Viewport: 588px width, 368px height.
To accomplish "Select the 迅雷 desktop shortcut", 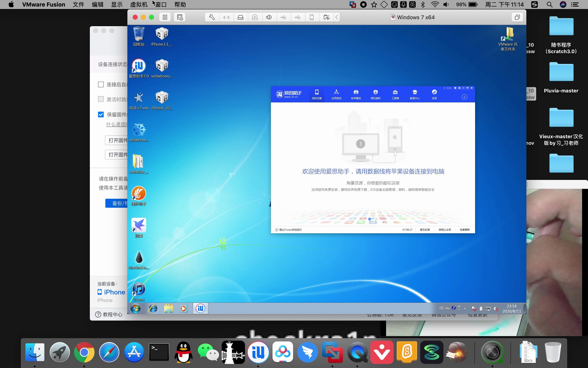I will (139, 228).
